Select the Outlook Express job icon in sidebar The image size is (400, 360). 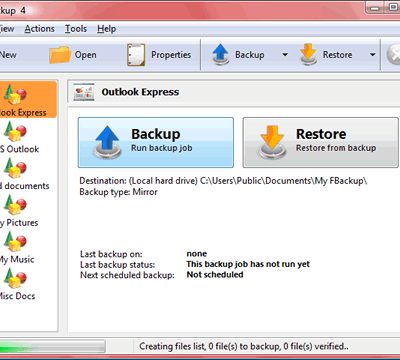[x=15, y=94]
